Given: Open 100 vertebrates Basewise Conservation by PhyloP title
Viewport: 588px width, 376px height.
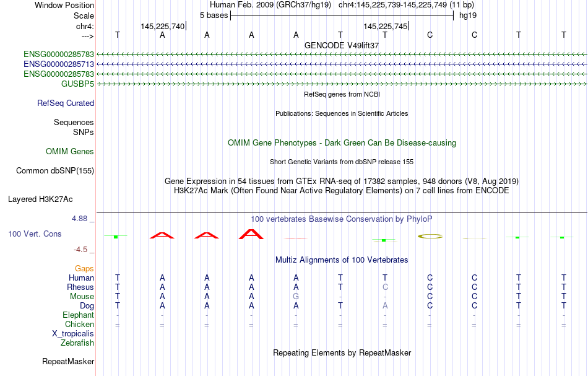Looking at the screenshot, I should pyautogui.click(x=342, y=219).
